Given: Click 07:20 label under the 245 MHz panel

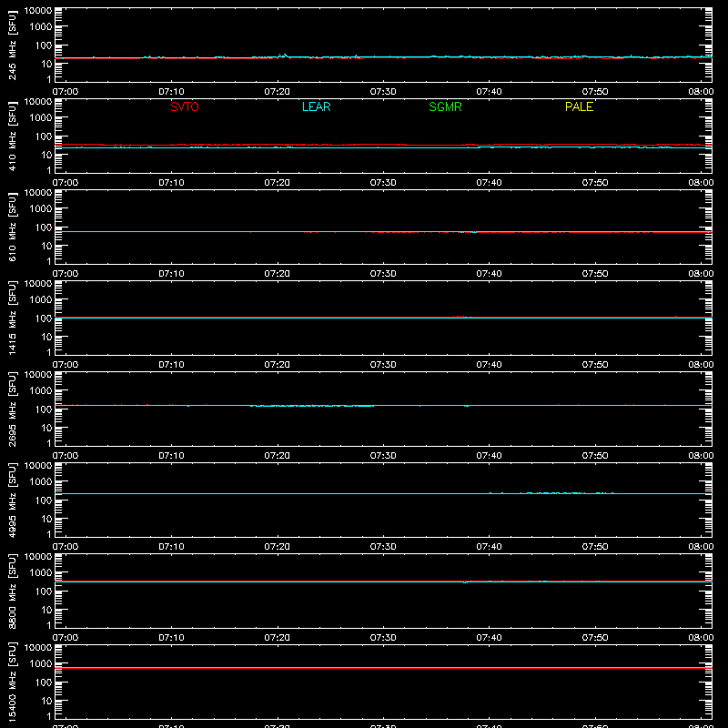Looking at the screenshot, I should 278,92.
